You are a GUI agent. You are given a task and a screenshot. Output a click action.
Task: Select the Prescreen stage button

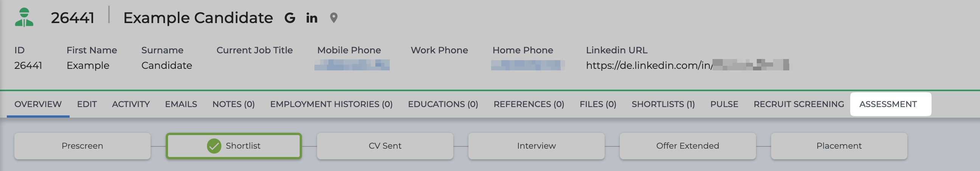82,146
